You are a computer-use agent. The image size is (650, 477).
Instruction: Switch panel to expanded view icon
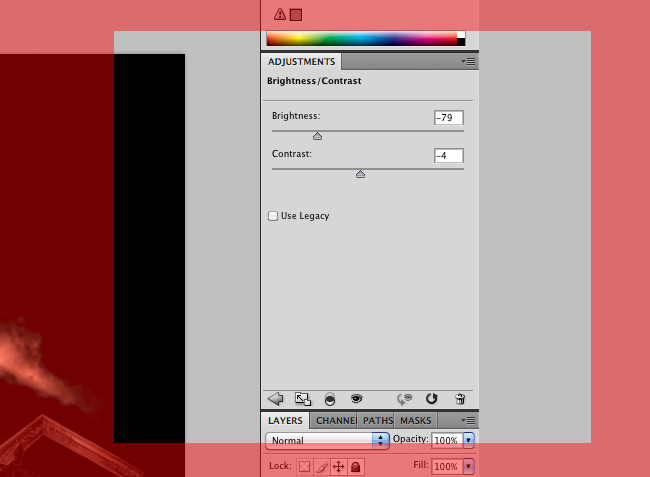[303, 398]
